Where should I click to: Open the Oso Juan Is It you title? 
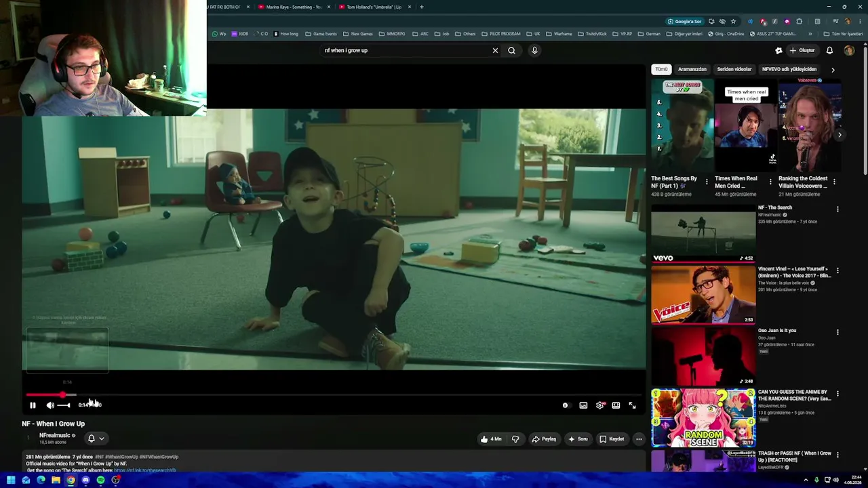(x=777, y=331)
